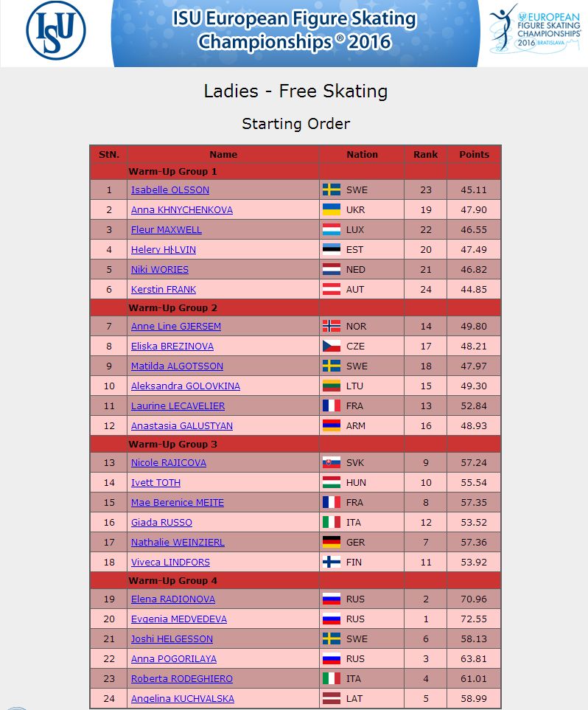Click the Norway flag beside NOR
Image resolution: width=588 pixels, height=710 pixels.
tap(332, 326)
